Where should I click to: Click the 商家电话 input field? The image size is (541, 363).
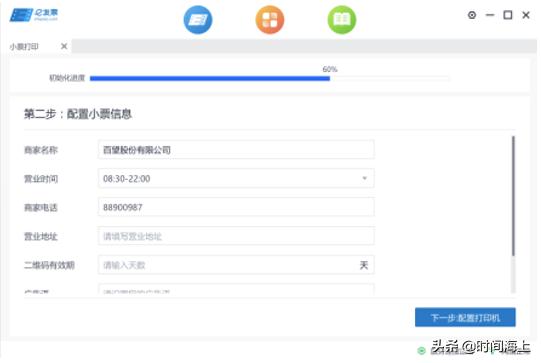(x=236, y=207)
